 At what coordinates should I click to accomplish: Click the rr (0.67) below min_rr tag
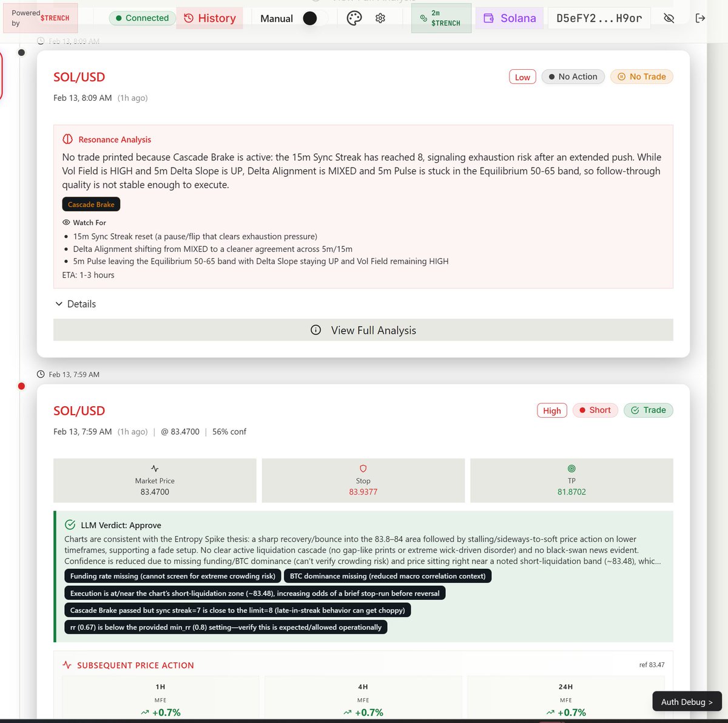(x=226, y=627)
